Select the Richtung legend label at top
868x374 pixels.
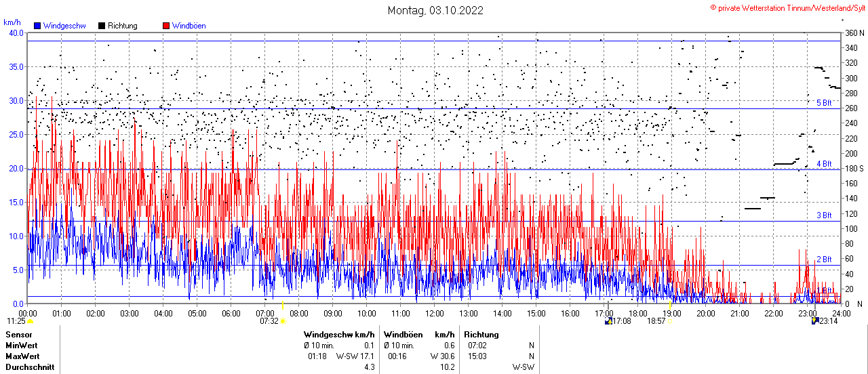(x=122, y=26)
